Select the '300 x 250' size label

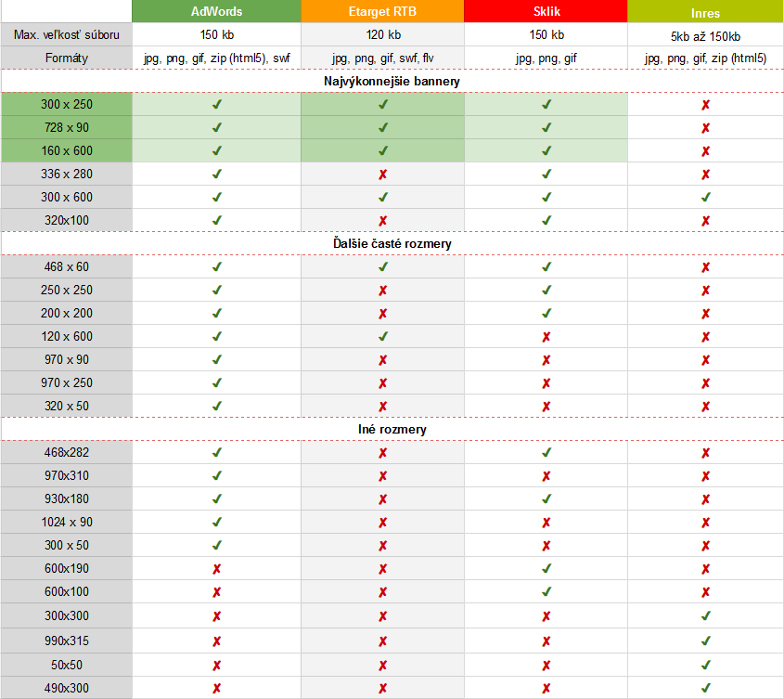click(67, 104)
